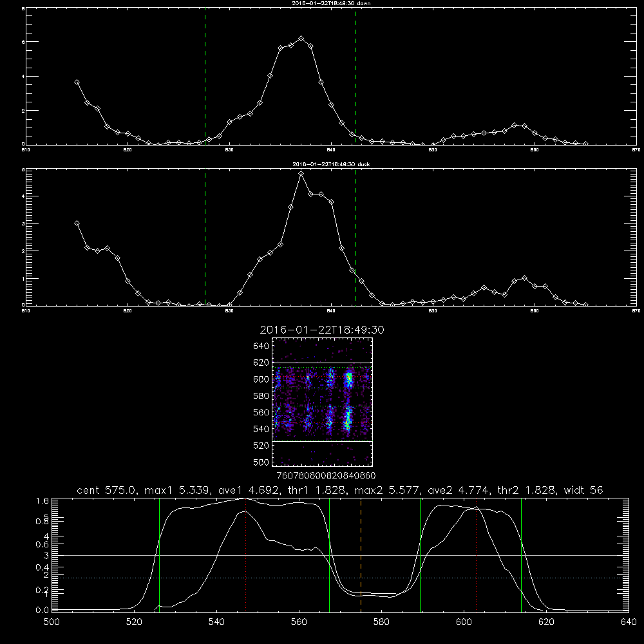The height and width of the screenshot is (644, 644).
Task: Click the bottom plot x-axis label '580'
Action: pyautogui.click(x=381, y=622)
